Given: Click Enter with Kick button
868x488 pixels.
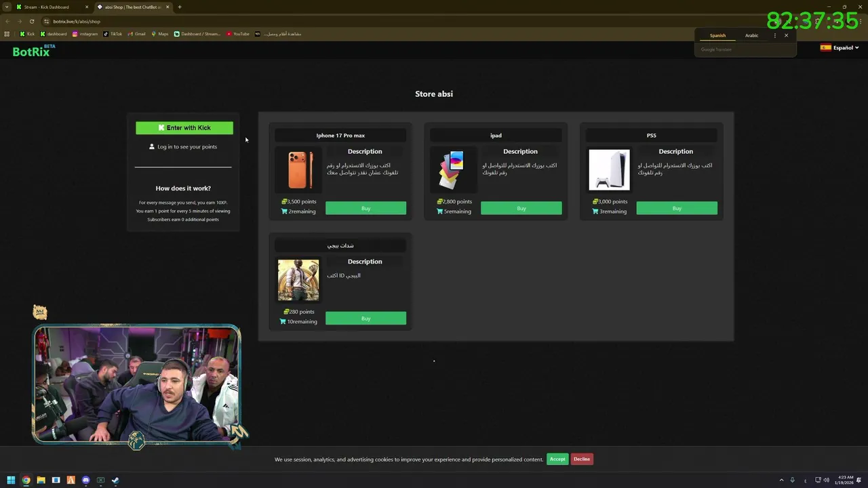Looking at the screenshot, I should click(x=184, y=127).
